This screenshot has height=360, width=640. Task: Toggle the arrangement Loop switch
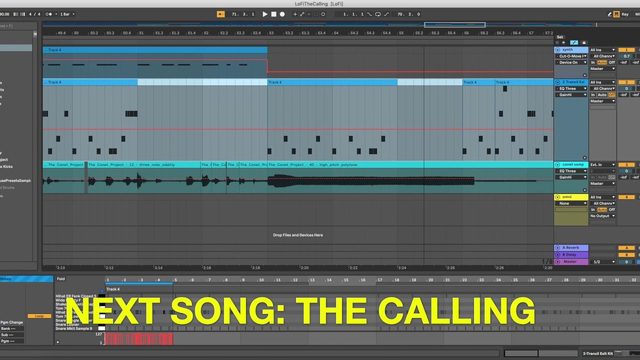[x=378, y=14]
